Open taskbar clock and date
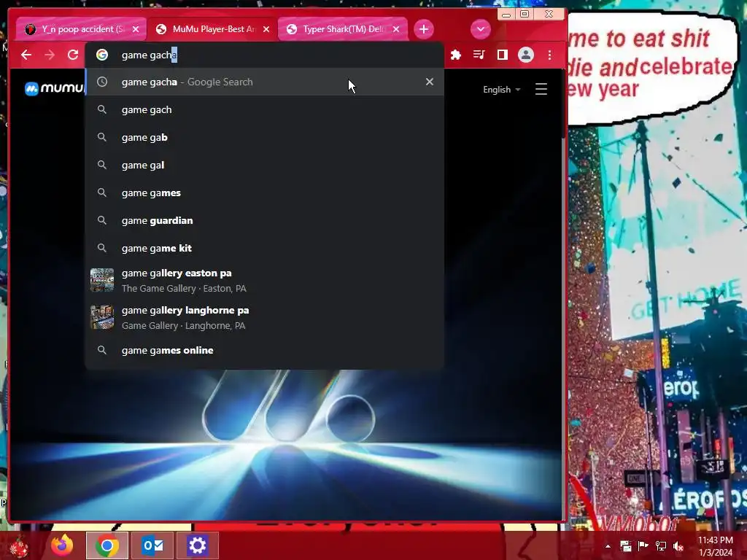 point(715,546)
